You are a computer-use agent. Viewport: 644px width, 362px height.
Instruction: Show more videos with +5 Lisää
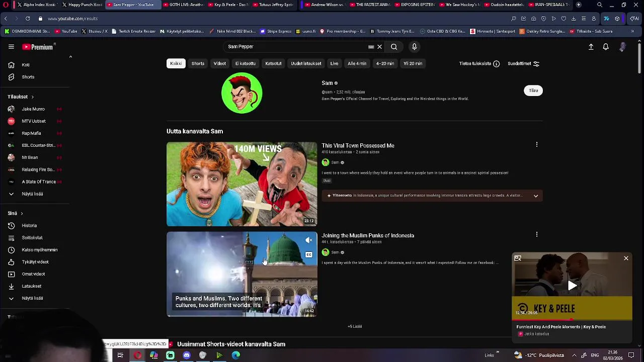point(355,326)
